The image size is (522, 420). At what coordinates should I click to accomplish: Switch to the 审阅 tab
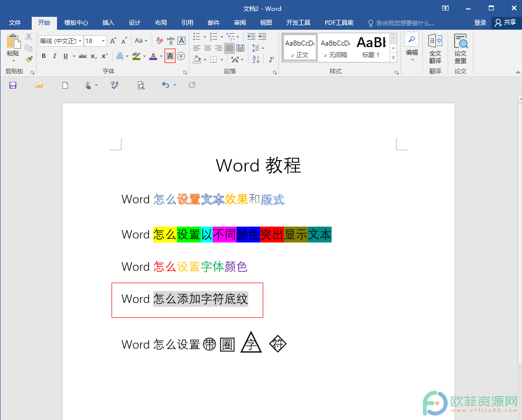pos(240,23)
